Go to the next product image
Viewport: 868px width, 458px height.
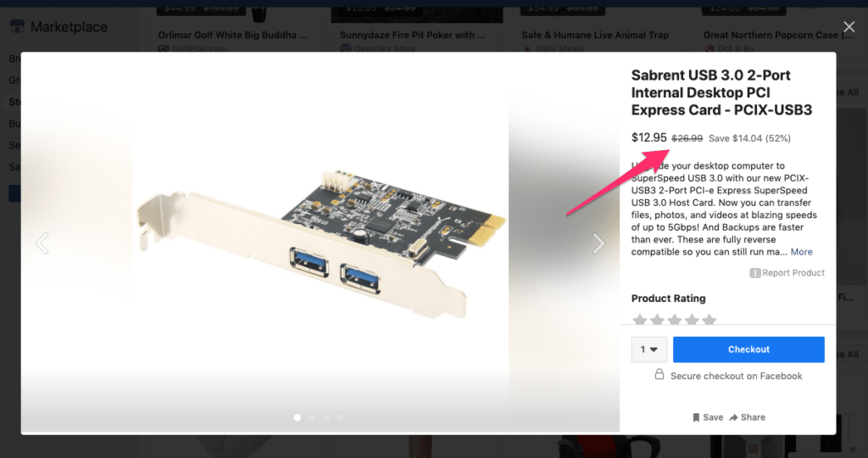click(598, 244)
